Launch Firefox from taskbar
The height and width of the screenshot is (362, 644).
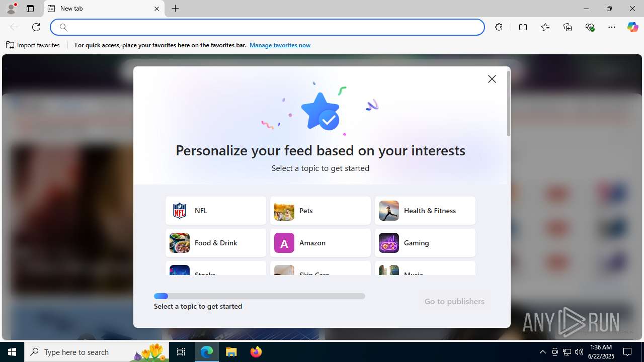pyautogui.click(x=256, y=352)
